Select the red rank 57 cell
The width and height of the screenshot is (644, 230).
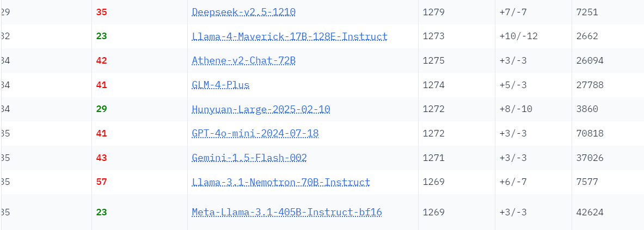[x=101, y=182]
